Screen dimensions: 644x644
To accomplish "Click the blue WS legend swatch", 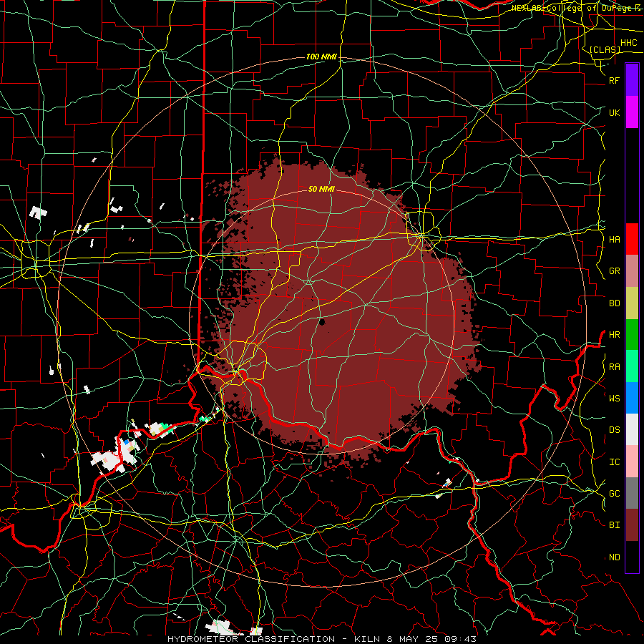I will pos(632,398).
